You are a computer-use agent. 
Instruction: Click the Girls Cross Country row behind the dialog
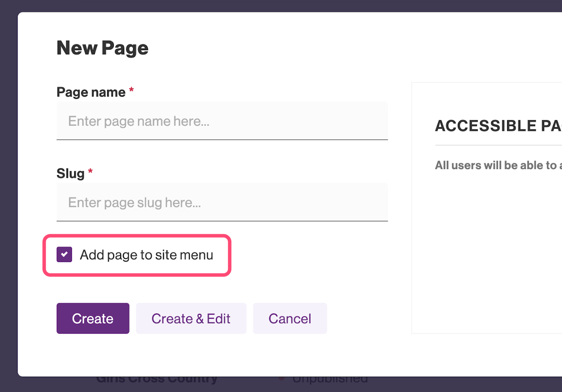(157, 379)
